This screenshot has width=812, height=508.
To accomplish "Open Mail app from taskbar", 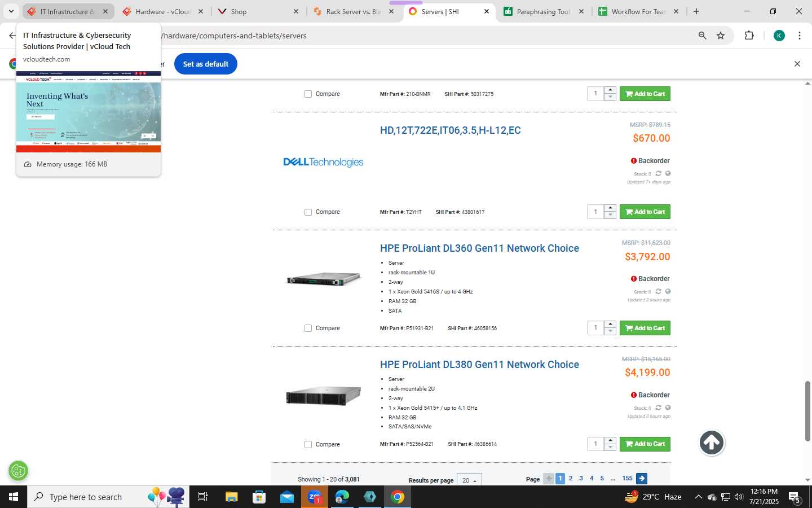I will pyautogui.click(x=286, y=497).
